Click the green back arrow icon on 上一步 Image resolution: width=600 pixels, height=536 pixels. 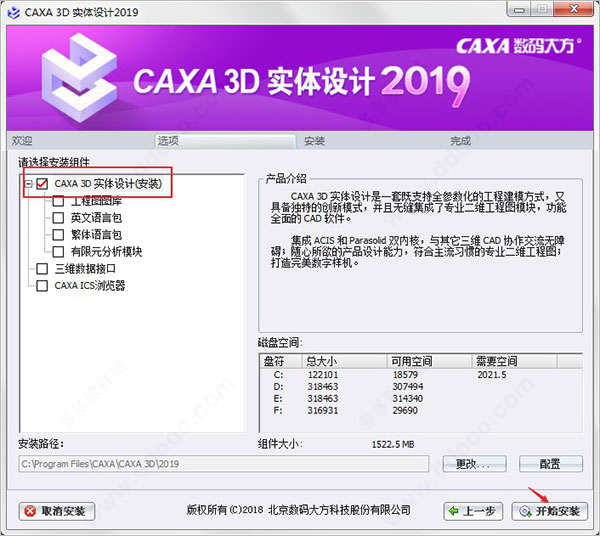pyautogui.click(x=453, y=511)
